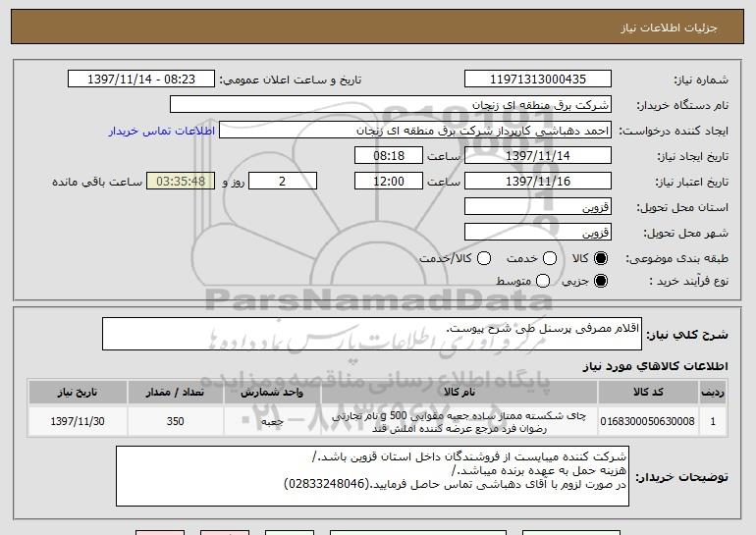Choose the جزیی purchase process option
Screen dimensions: 756x535
(601, 281)
